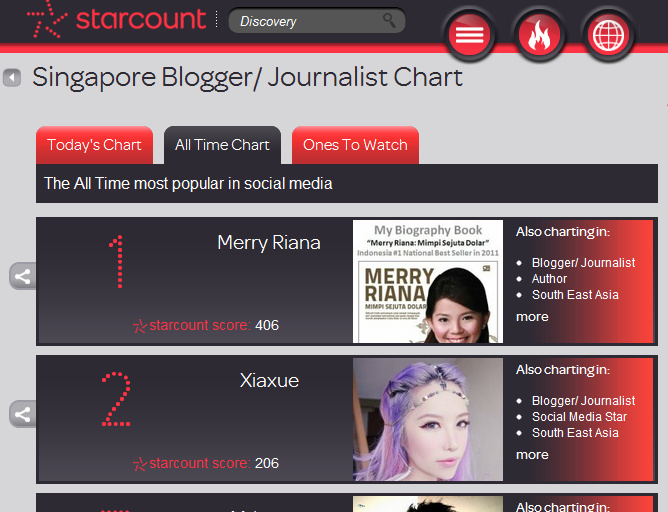Click 'Also charting in:' in Xiaxue's row
The width and height of the screenshot is (668, 512).
tap(563, 370)
